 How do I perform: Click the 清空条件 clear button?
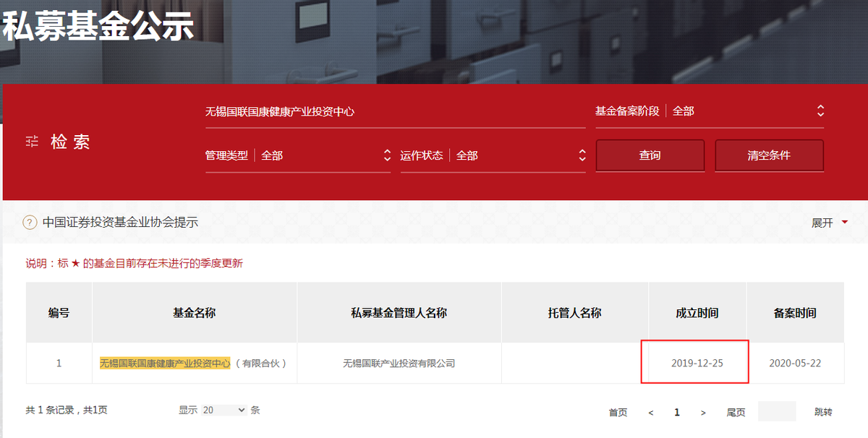769,155
